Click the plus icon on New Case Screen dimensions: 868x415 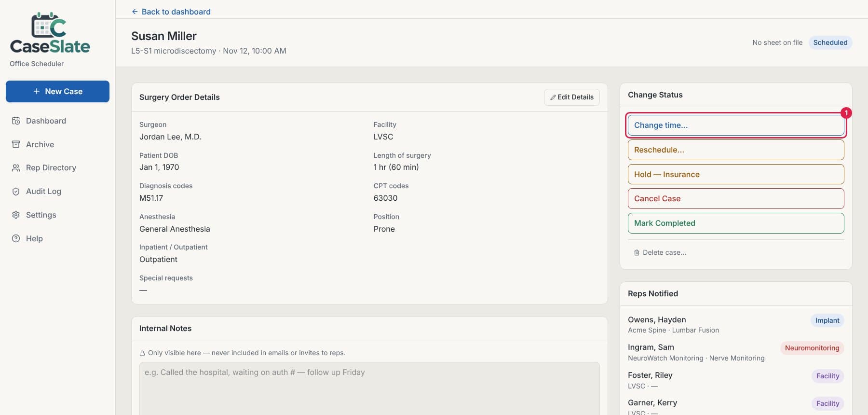tap(37, 91)
